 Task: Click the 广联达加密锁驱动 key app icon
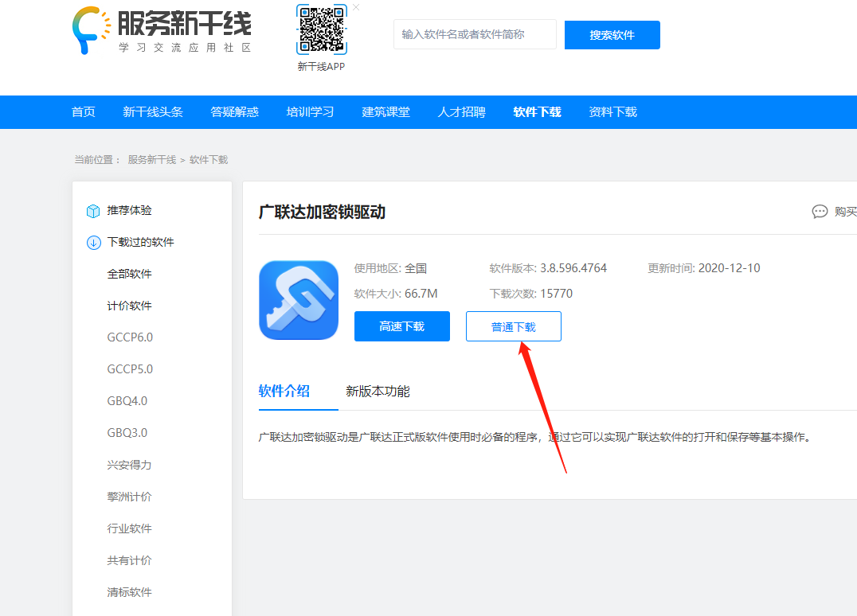pyautogui.click(x=299, y=300)
